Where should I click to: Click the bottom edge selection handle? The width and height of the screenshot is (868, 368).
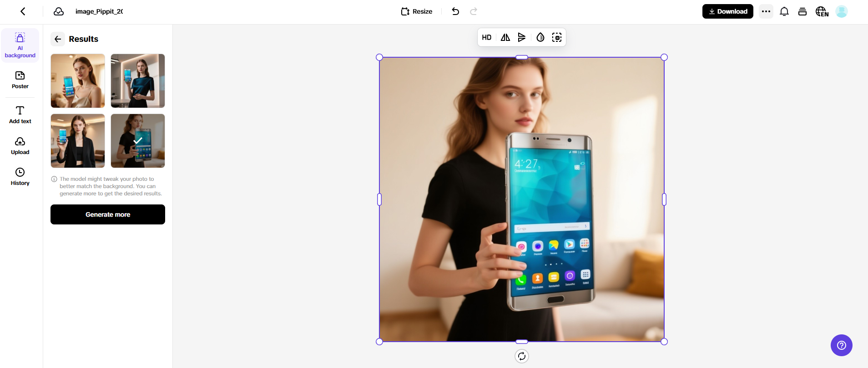pyautogui.click(x=522, y=342)
